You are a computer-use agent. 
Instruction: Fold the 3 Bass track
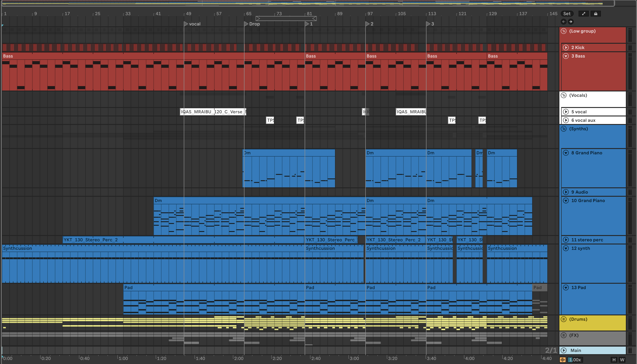[x=566, y=56]
